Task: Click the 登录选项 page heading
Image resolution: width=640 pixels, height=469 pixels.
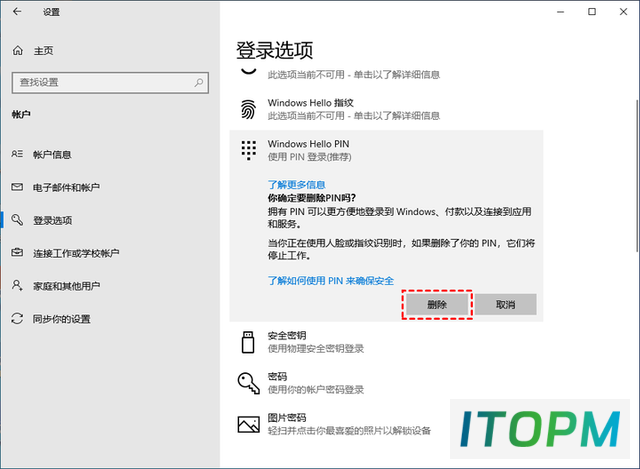Action: click(x=275, y=50)
